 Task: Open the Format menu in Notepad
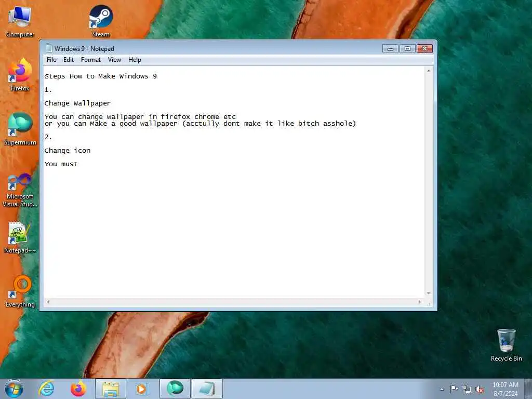click(x=91, y=60)
